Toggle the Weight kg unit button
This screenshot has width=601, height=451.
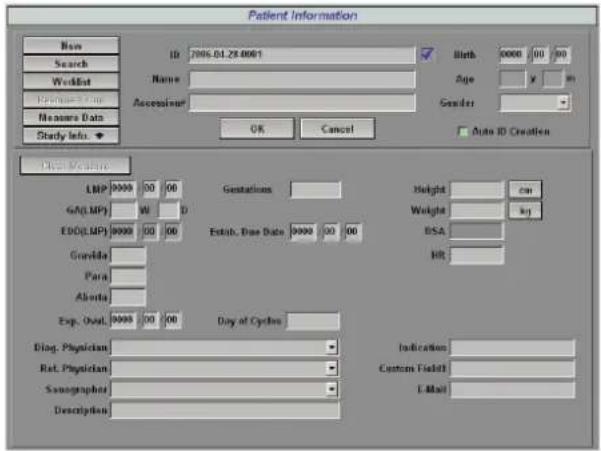tap(525, 211)
